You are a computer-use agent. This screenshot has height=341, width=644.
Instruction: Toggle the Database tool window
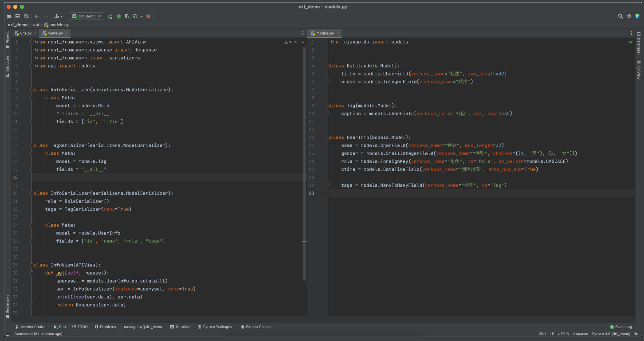click(x=639, y=43)
